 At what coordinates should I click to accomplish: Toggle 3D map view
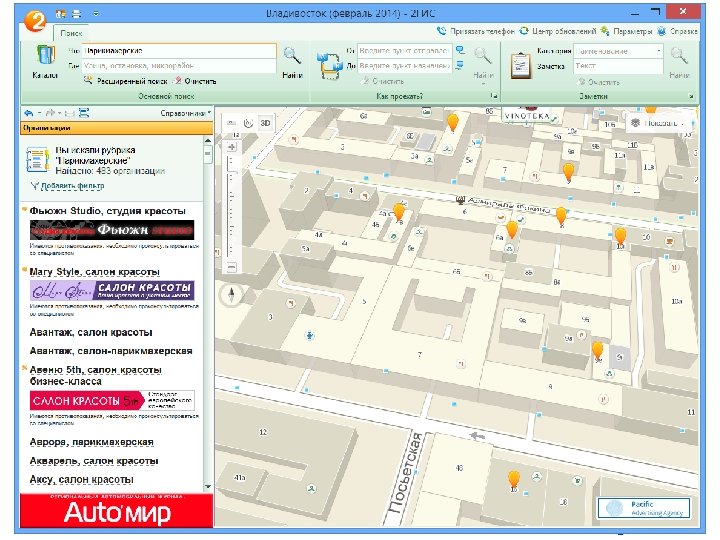[265, 123]
